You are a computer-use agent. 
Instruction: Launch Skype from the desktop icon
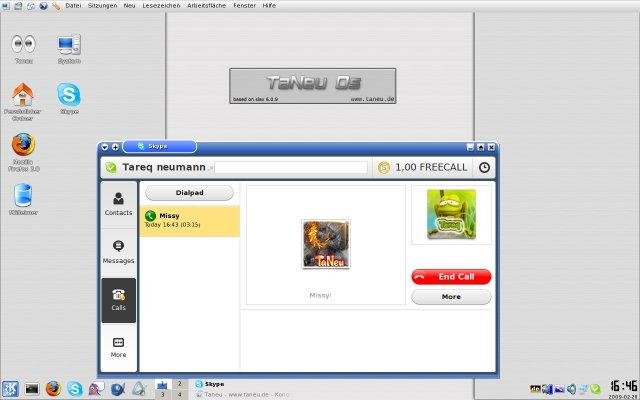click(69, 98)
